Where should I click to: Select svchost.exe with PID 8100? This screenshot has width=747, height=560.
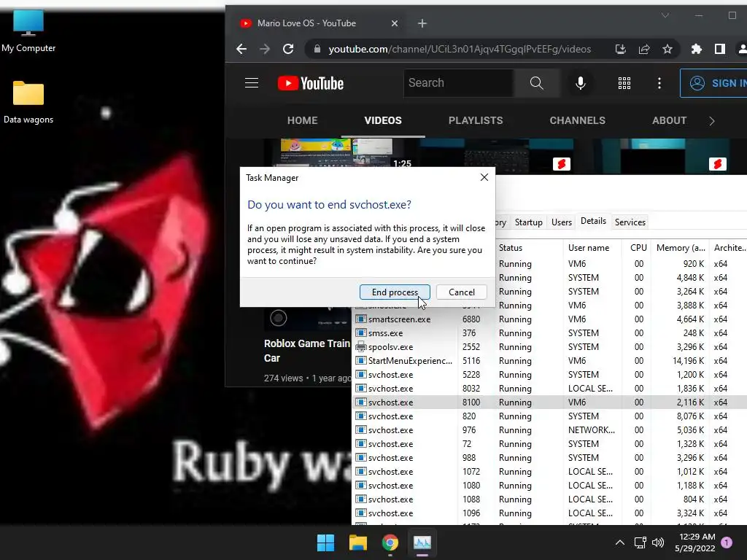550,402
